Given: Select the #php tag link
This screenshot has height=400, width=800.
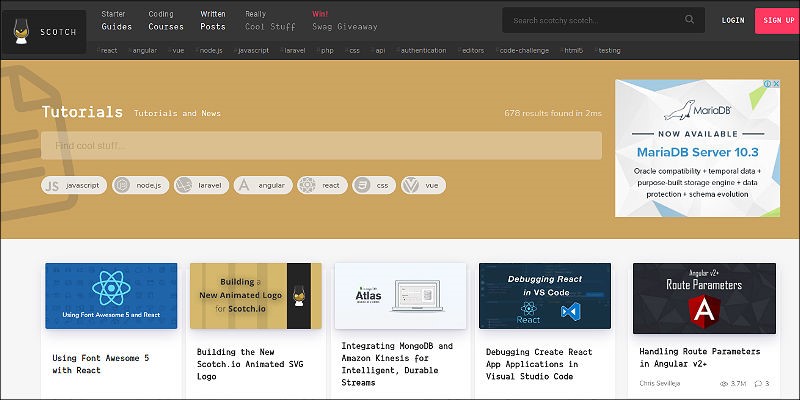Looking at the screenshot, I should 325,51.
